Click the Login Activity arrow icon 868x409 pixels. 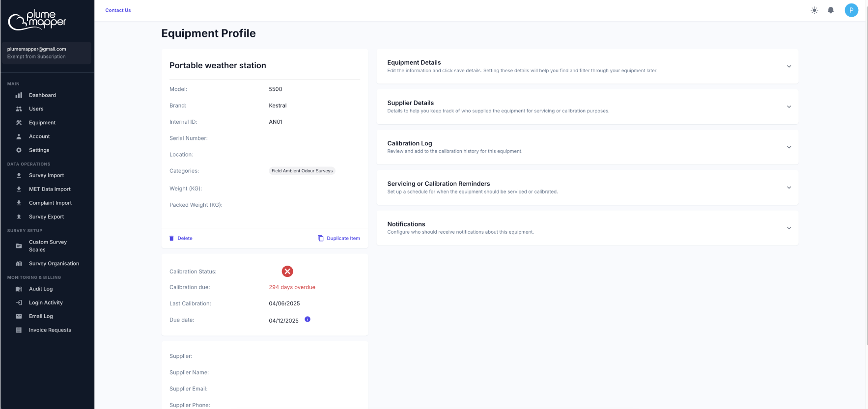pos(19,303)
